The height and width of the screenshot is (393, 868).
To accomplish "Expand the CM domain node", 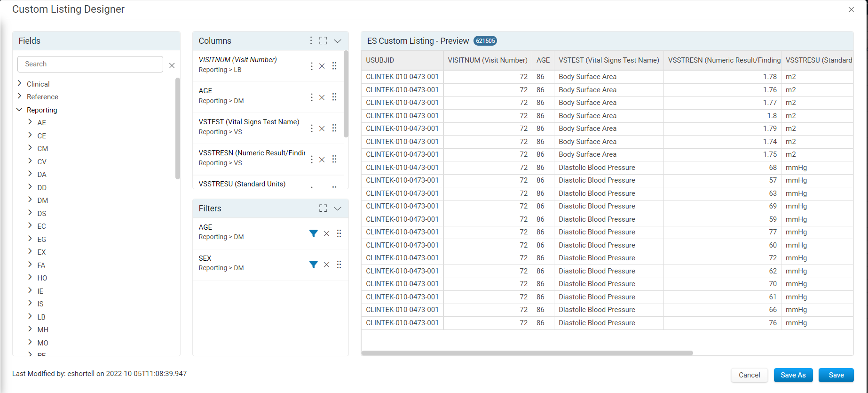I will point(30,148).
